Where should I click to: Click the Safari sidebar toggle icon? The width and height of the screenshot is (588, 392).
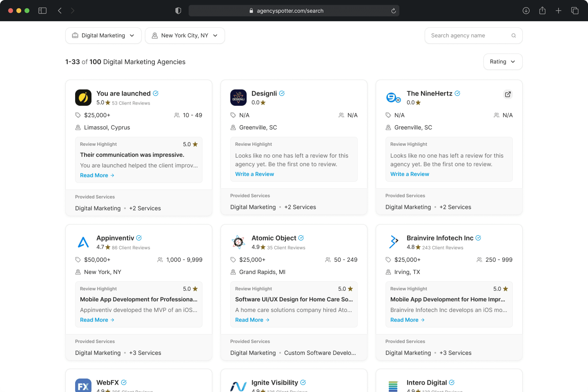[x=42, y=10]
